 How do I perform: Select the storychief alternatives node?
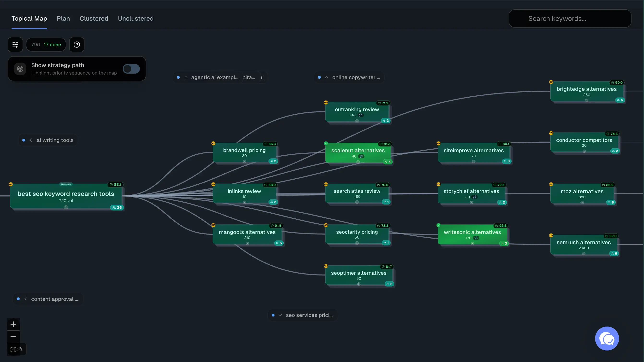tap(471, 194)
